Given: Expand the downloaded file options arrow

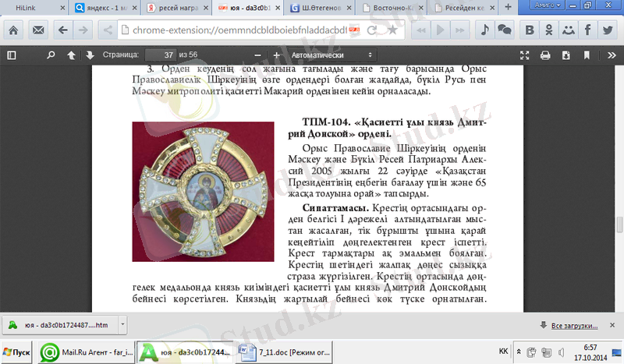Looking at the screenshot, I should [x=122, y=324].
